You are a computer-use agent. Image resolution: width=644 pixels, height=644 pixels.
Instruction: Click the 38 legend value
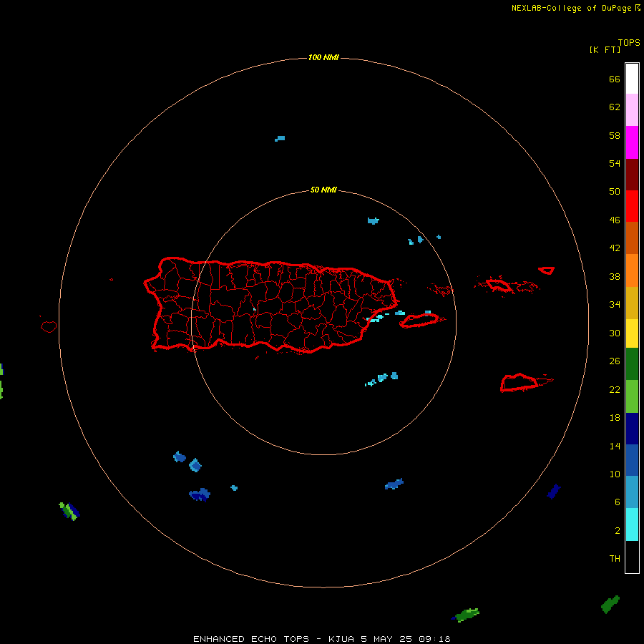coord(615,277)
